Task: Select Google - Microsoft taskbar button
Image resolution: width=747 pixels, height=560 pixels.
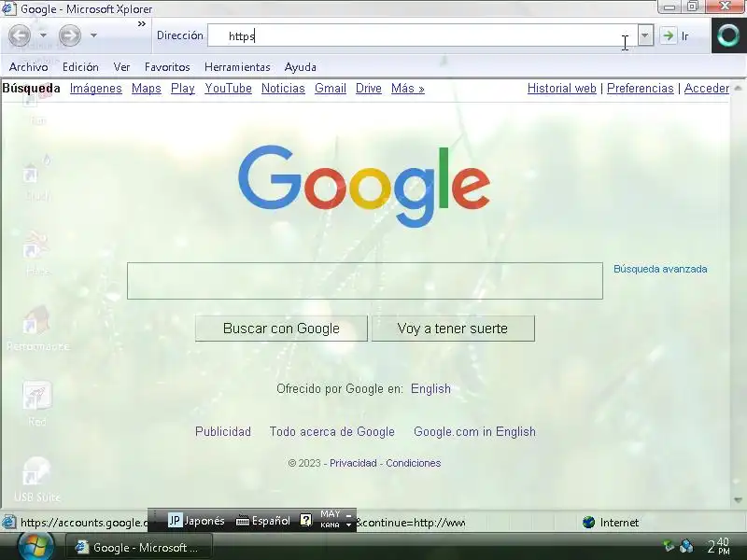Action: (x=138, y=548)
